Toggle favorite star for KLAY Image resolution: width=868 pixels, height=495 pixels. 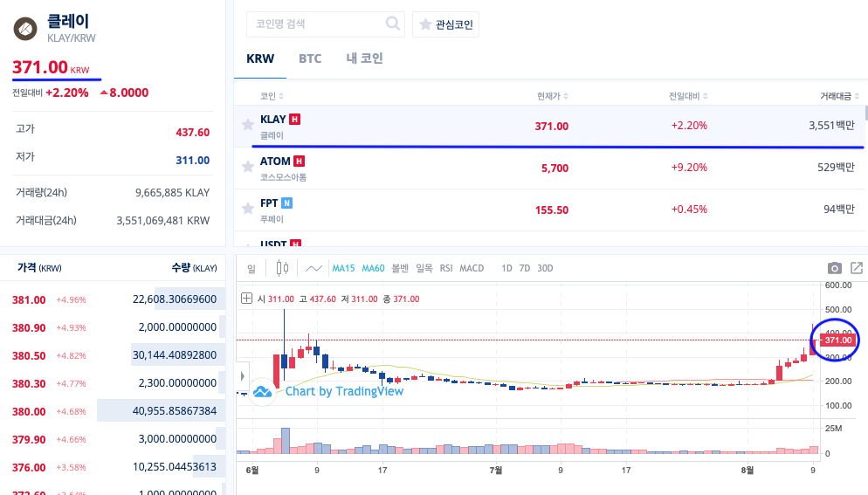(x=248, y=125)
